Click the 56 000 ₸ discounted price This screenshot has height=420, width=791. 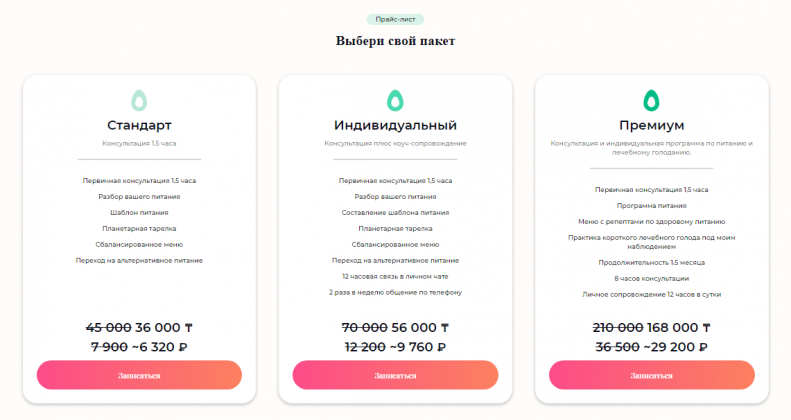420,328
